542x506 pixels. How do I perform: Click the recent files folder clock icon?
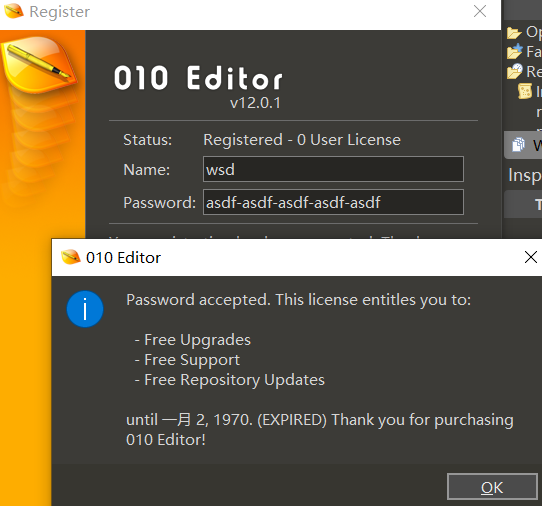pyautogui.click(x=515, y=72)
